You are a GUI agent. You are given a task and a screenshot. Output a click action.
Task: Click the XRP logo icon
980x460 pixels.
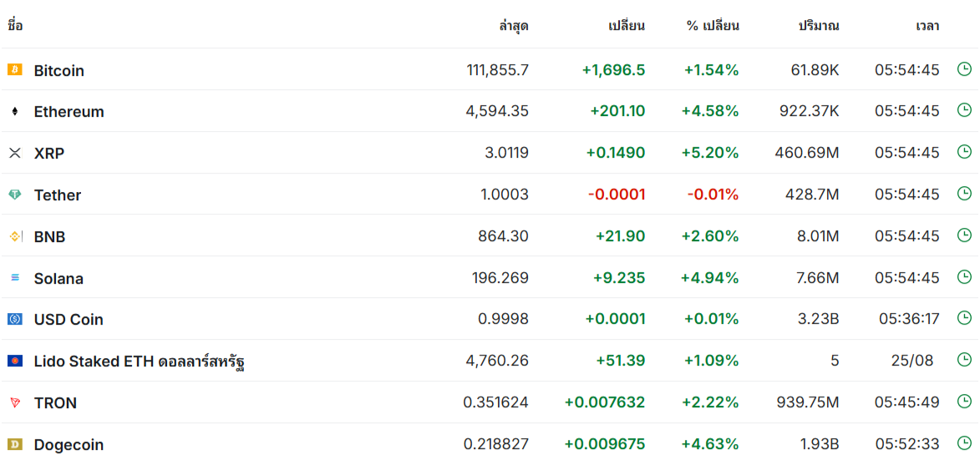pyautogui.click(x=15, y=153)
